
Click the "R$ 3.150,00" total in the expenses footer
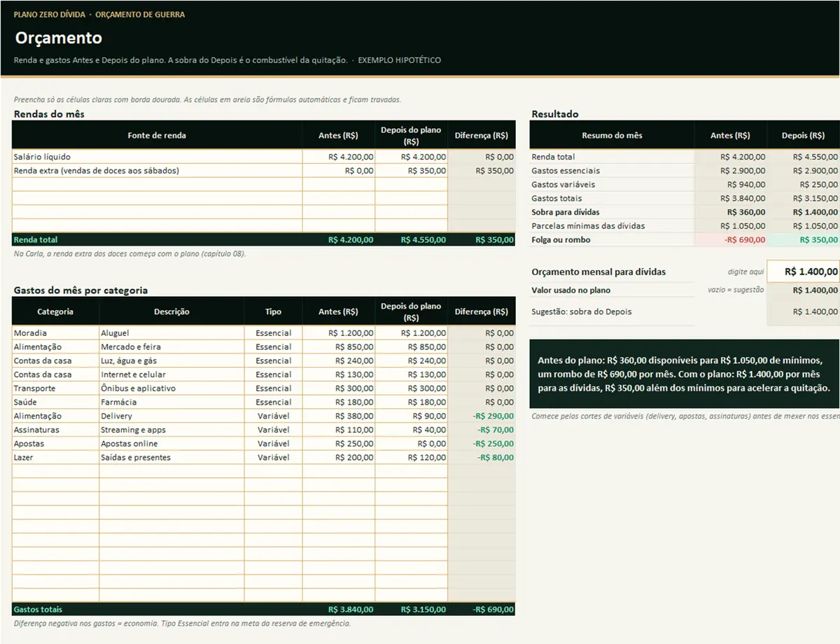412,610
